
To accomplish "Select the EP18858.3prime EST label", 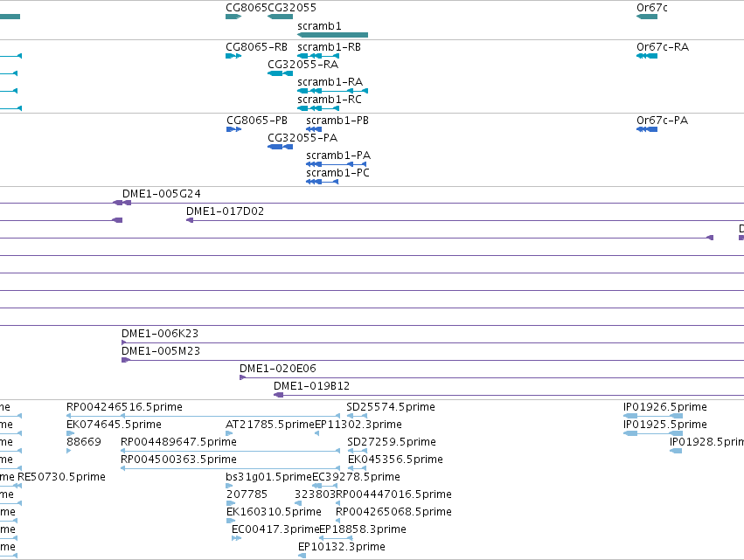I will [363, 529].
